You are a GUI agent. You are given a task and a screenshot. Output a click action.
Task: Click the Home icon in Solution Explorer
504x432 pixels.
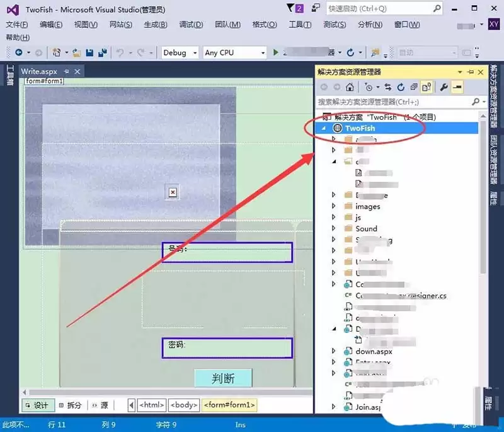coord(350,87)
